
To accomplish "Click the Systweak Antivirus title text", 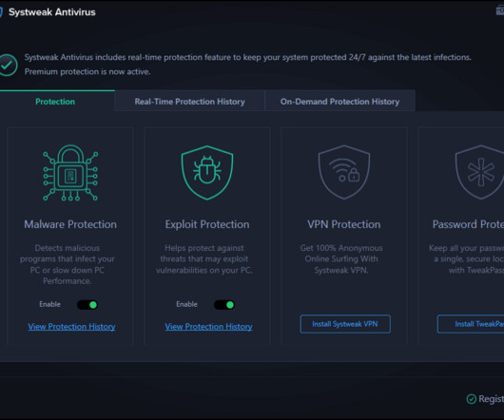I will (x=52, y=12).
